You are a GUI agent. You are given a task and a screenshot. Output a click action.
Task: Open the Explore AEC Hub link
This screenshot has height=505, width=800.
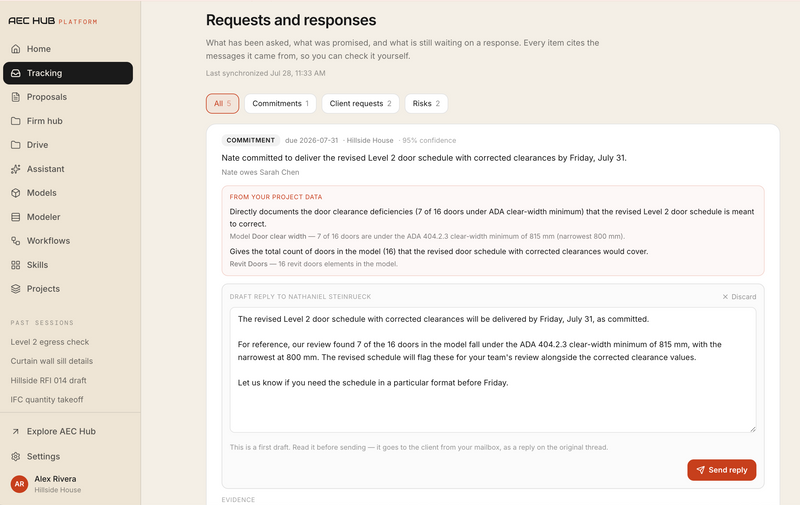[61, 432]
